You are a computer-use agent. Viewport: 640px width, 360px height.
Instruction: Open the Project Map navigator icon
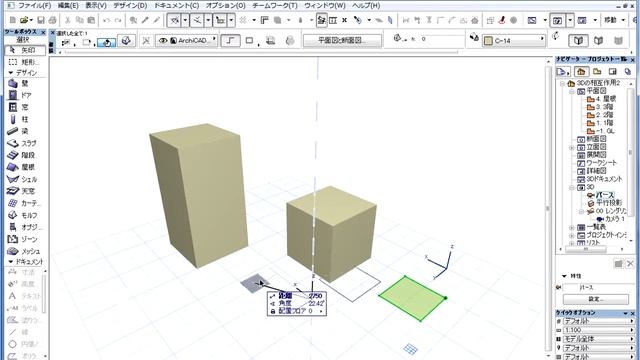(x=581, y=72)
